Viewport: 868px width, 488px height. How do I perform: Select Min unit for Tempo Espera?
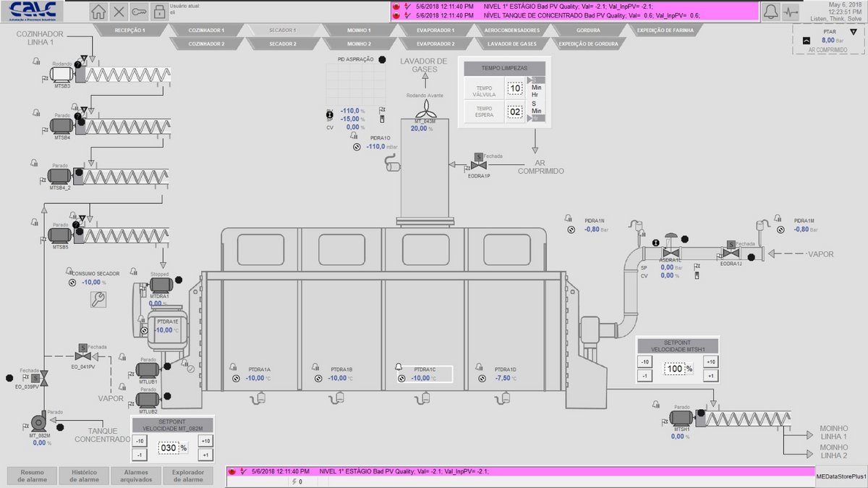pyautogui.click(x=536, y=111)
